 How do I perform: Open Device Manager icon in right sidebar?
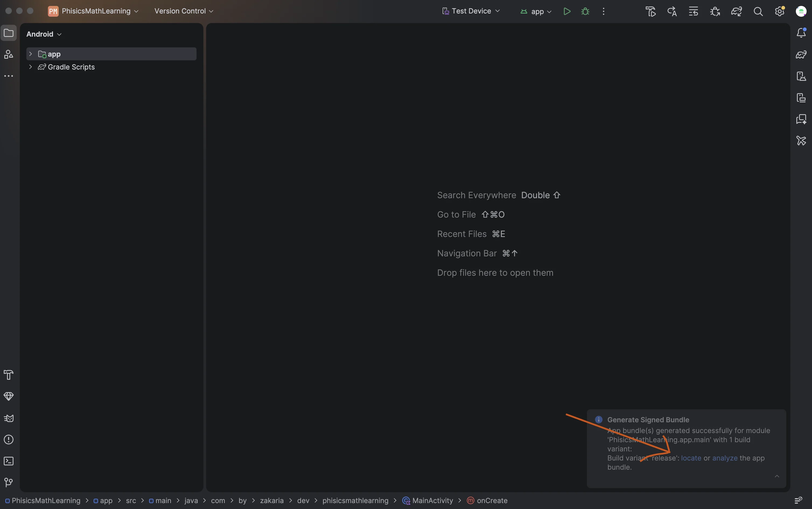(x=801, y=76)
